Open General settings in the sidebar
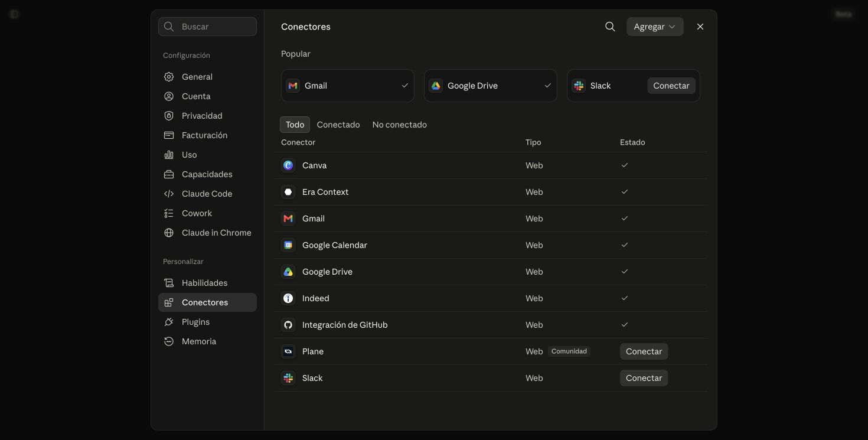 207,77
